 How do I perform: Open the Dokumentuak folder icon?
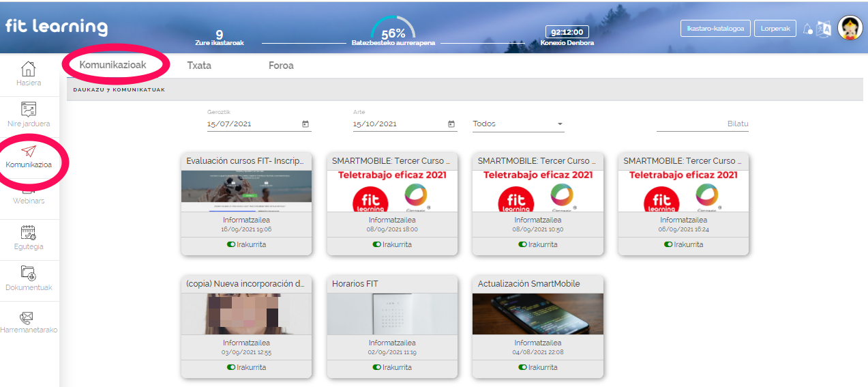[29, 274]
